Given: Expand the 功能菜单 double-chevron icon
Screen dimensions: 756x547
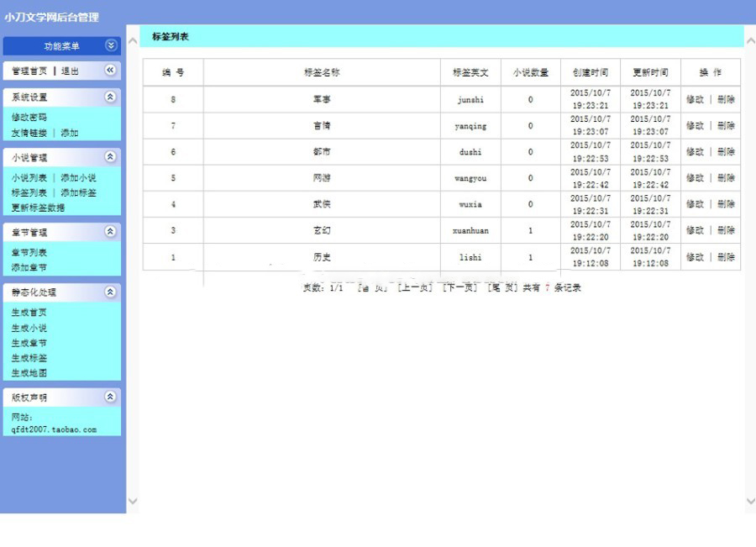Looking at the screenshot, I should coord(111,45).
